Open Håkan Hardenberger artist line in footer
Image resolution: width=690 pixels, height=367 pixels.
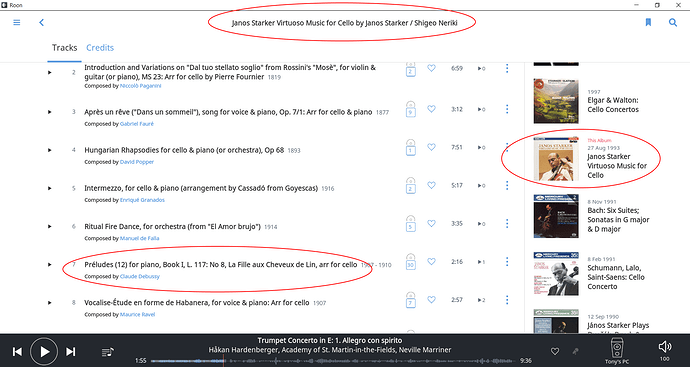[330, 350]
